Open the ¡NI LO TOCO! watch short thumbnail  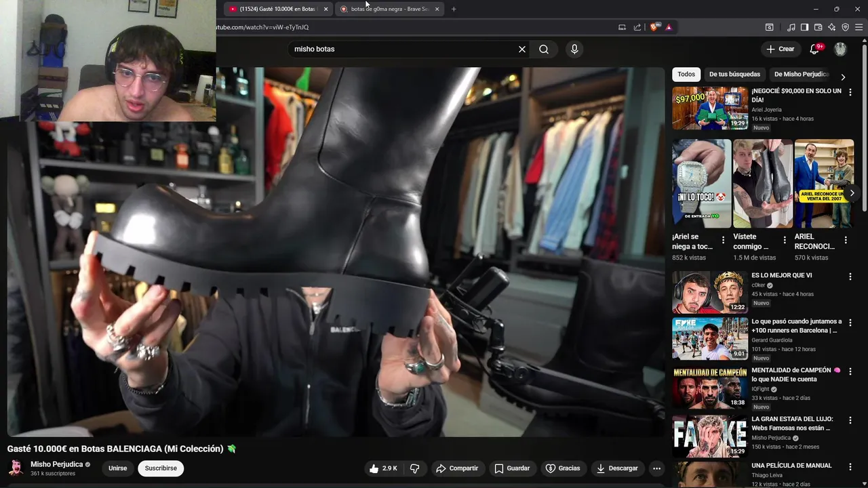click(702, 184)
